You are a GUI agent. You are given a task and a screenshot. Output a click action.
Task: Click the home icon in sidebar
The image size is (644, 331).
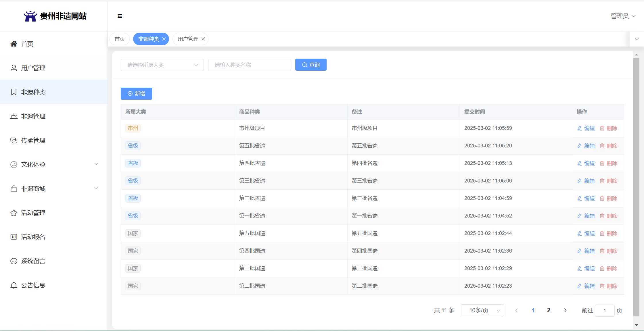14,44
